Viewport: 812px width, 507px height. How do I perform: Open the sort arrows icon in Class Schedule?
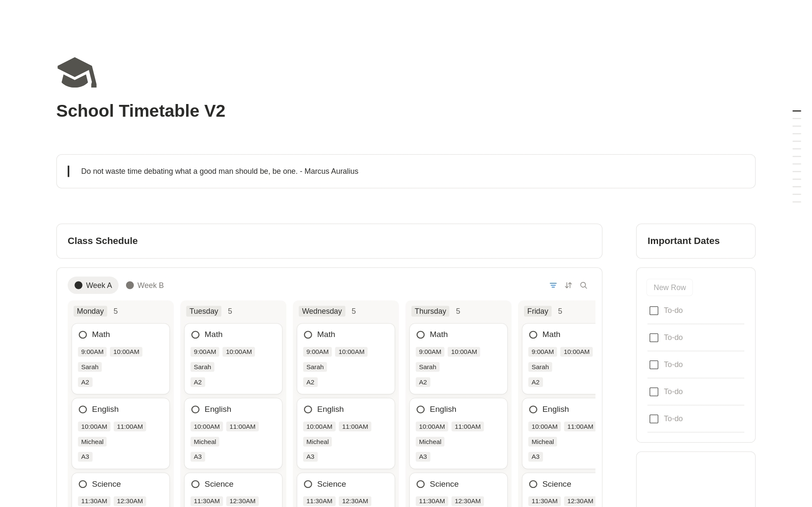(x=568, y=285)
